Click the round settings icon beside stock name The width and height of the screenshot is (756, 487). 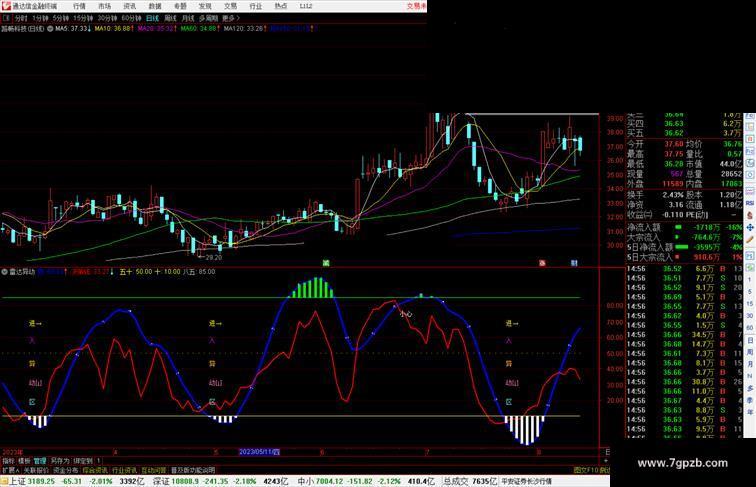[x=50, y=28]
